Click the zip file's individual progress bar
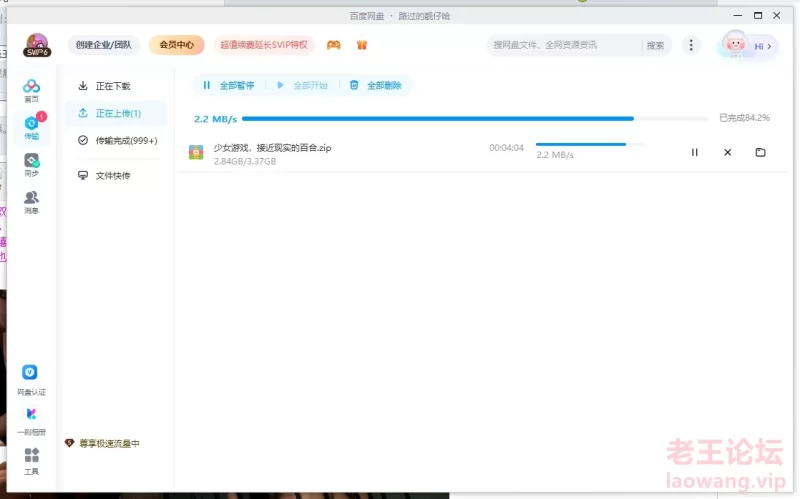This screenshot has height=499, width=800. click(590, 144)
